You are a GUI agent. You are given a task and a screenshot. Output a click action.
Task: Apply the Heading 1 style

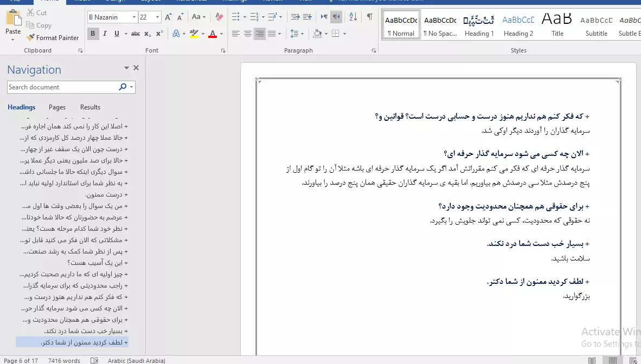pyautogui.click(x=479, y=25)
